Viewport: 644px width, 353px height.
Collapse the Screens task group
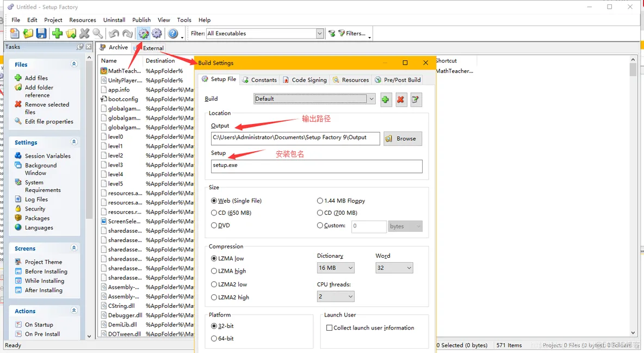(x=74, y=247)
